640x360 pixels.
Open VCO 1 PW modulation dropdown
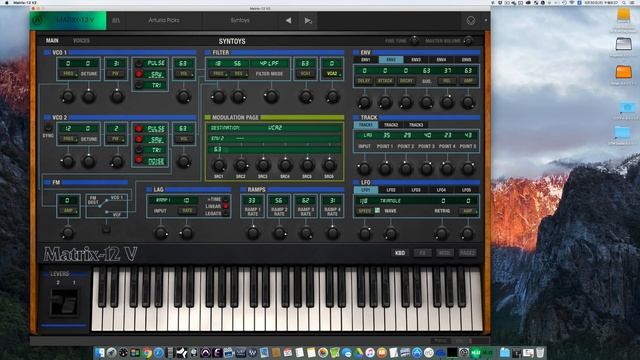point(116,74)
